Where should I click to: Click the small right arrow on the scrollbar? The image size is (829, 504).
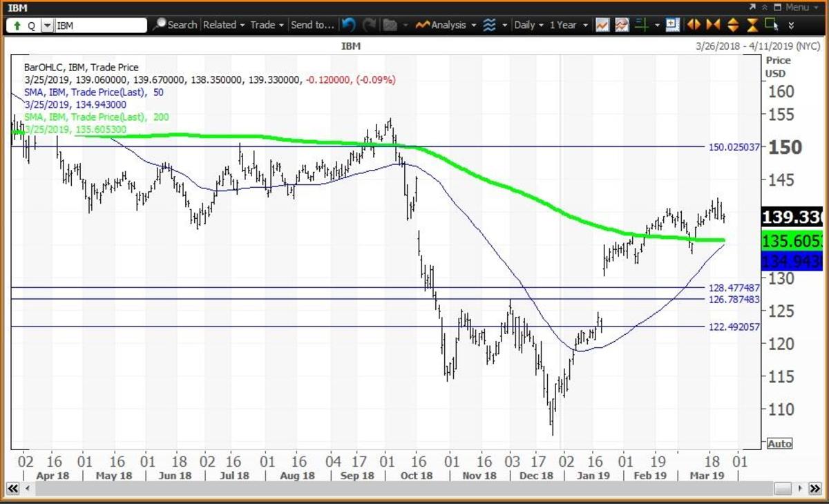801,488
